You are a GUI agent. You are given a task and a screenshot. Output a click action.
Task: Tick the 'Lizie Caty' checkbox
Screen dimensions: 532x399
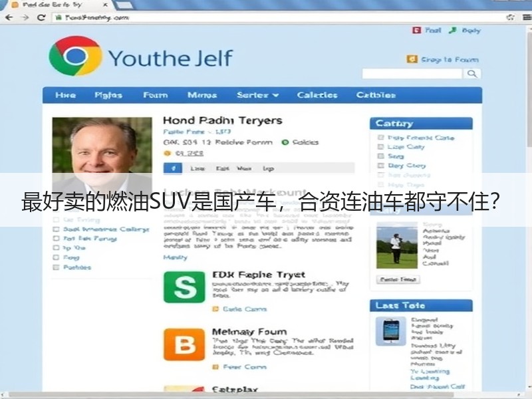click(380, 146)
